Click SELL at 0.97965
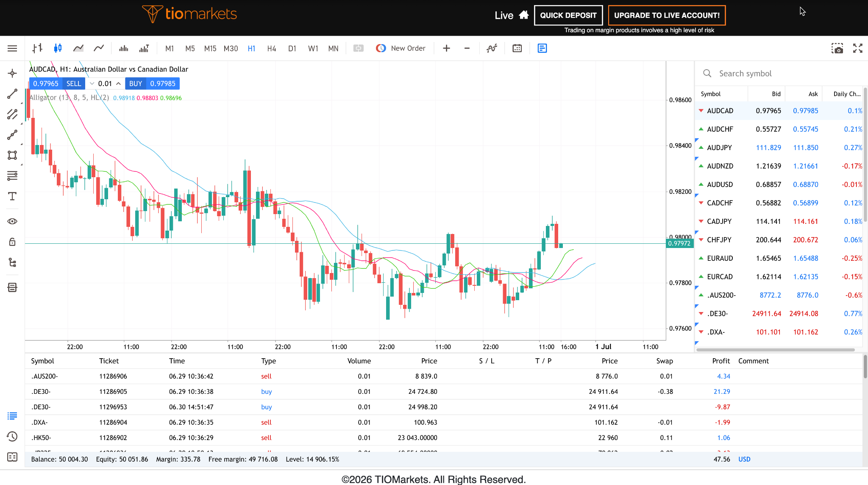 (x=57, y=84)
